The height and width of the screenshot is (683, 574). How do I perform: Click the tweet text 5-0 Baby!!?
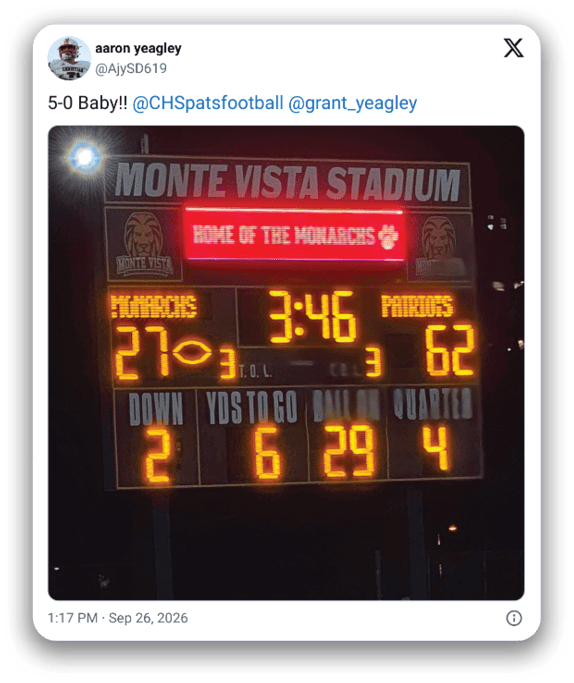[88, 103]
